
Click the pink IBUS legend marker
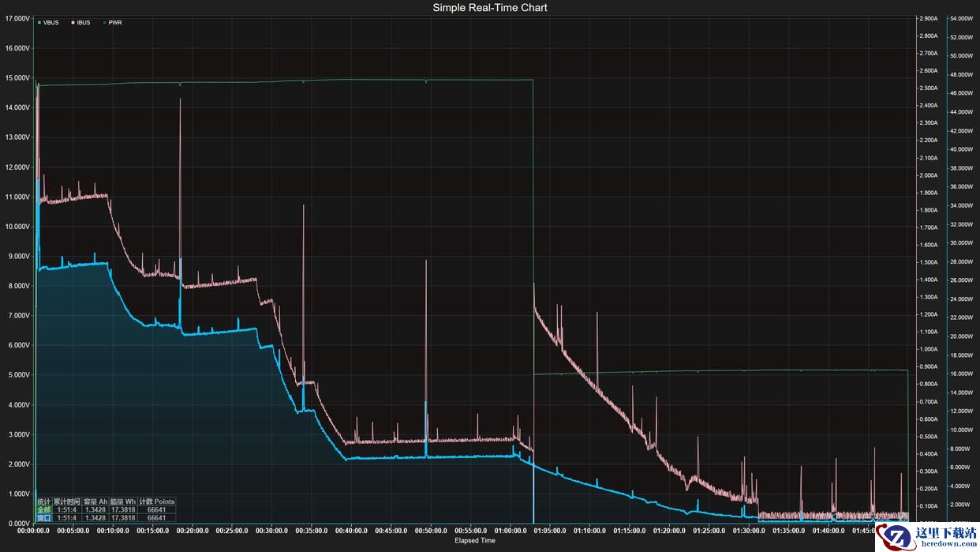(x=73, y=23)
